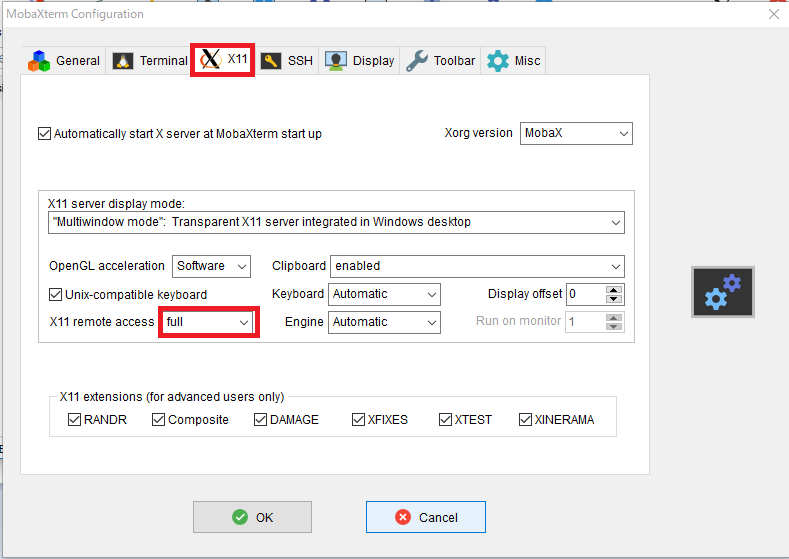The height and width of the screenshot is (559, 789).
Task: Open the Keyboard layout dropdown
Action: click(x=384, y=294)
